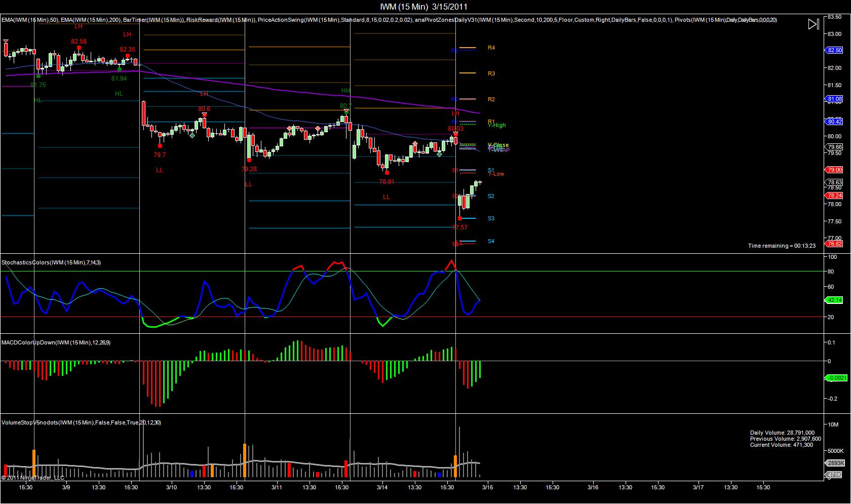Viewport: 851px width, 504px height.
Task: Click the MACDColorUpDown indicator label
Action: (x=56, y=342)
